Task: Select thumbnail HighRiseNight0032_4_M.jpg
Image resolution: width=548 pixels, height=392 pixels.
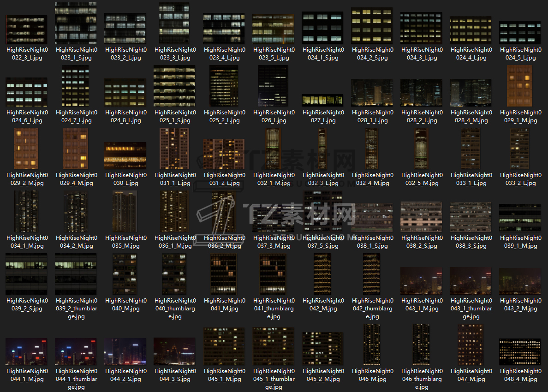Action: click(371, 148)
